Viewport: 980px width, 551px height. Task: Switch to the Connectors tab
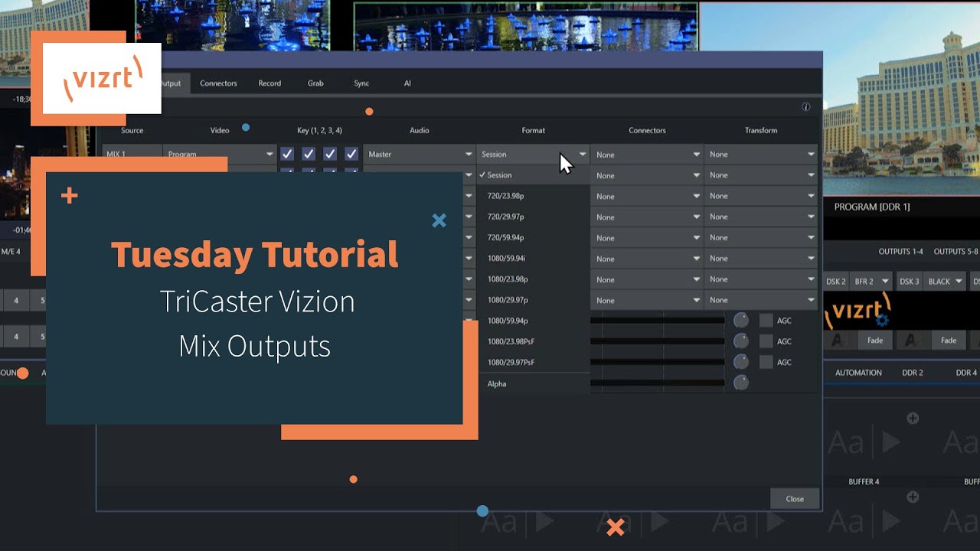pyautogui.click(x=218, y=83)
